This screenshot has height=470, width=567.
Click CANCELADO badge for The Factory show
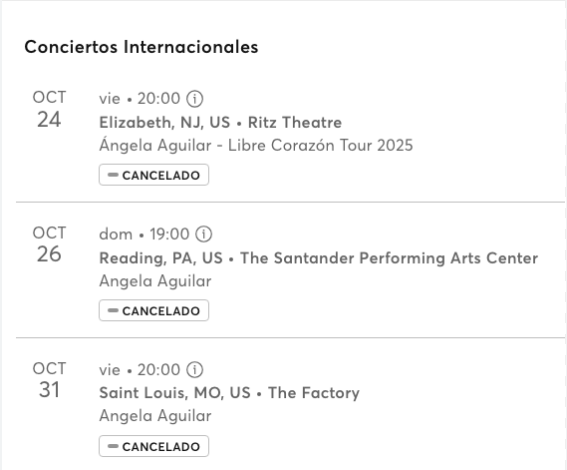(154, 446)
